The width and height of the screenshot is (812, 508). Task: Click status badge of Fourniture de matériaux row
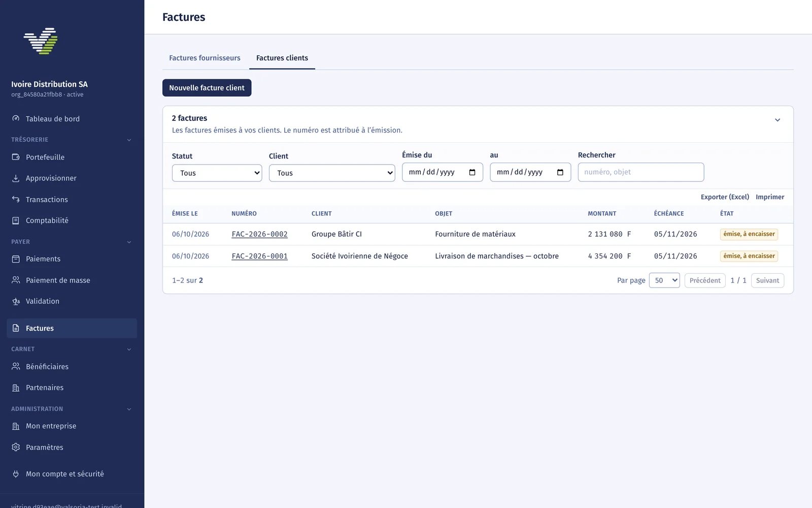pos(749,234)
